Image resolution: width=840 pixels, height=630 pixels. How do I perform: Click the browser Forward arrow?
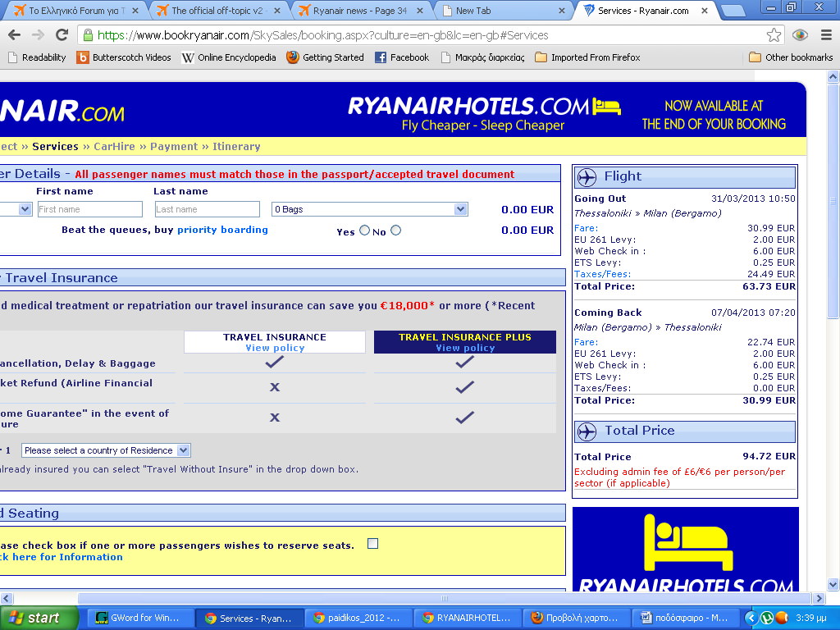coord(38,35)
